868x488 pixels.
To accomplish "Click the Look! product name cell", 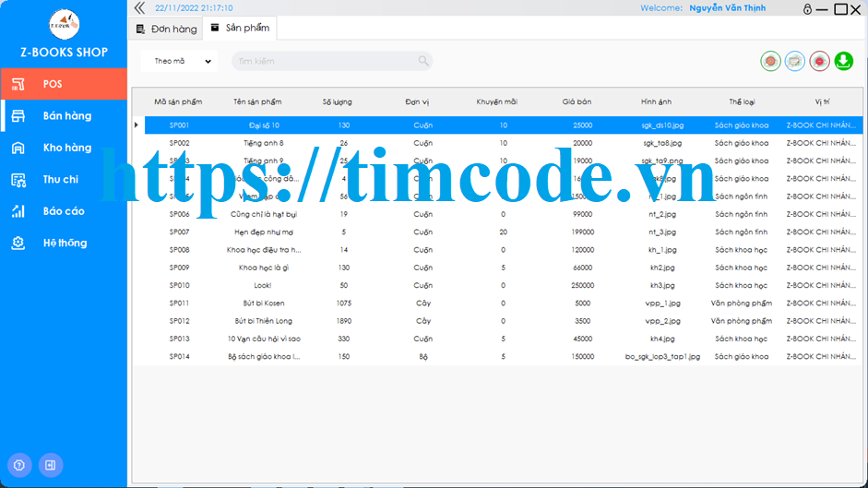I will pos(262,285).
